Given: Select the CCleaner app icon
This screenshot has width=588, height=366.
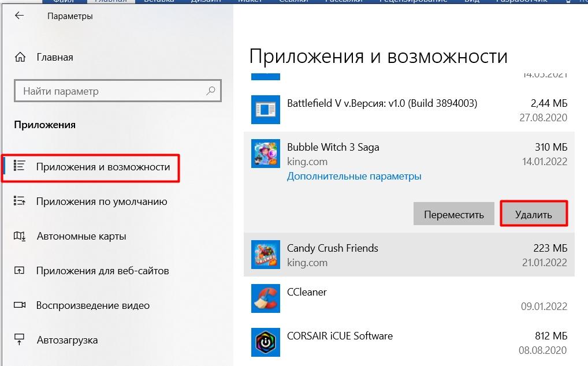Looking at the screenshot, I should tap(266, 298).
